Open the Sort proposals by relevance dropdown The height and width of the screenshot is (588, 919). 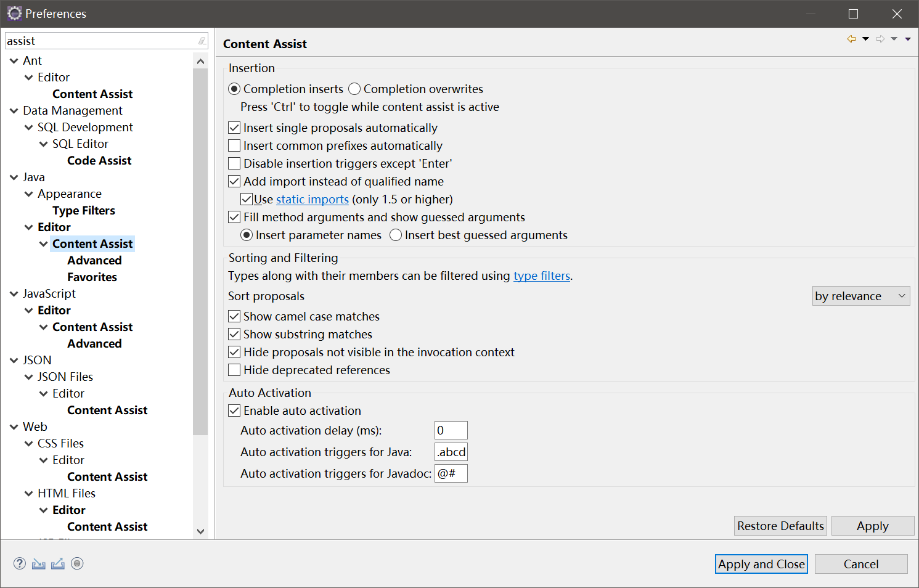[x=861, y=296]
